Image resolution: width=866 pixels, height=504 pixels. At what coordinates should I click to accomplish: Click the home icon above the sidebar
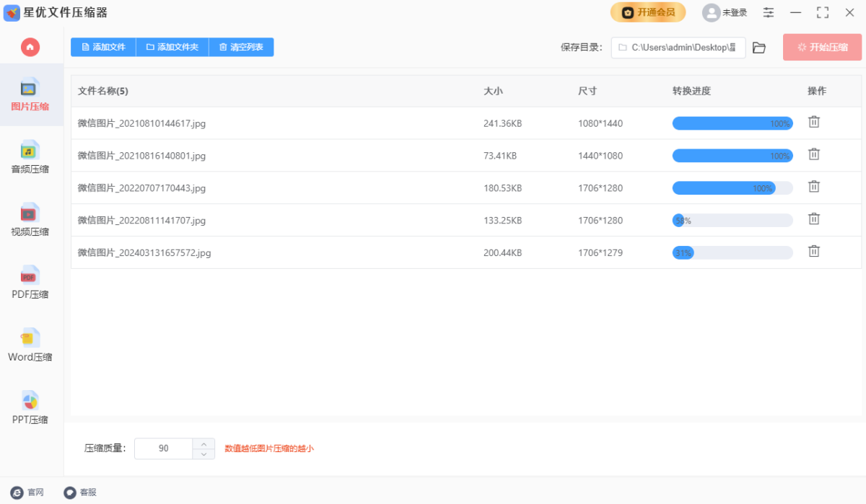point(30,48)
